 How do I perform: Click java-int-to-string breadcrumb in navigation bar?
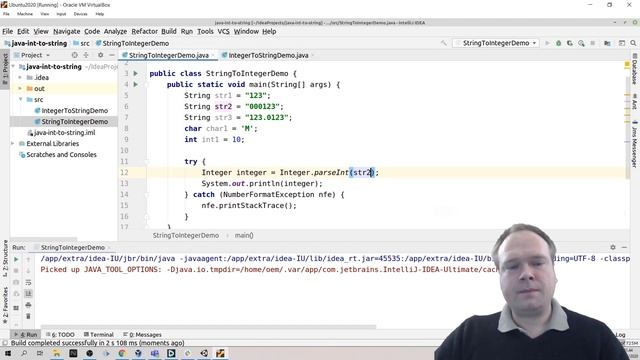(x=36, y=43)
